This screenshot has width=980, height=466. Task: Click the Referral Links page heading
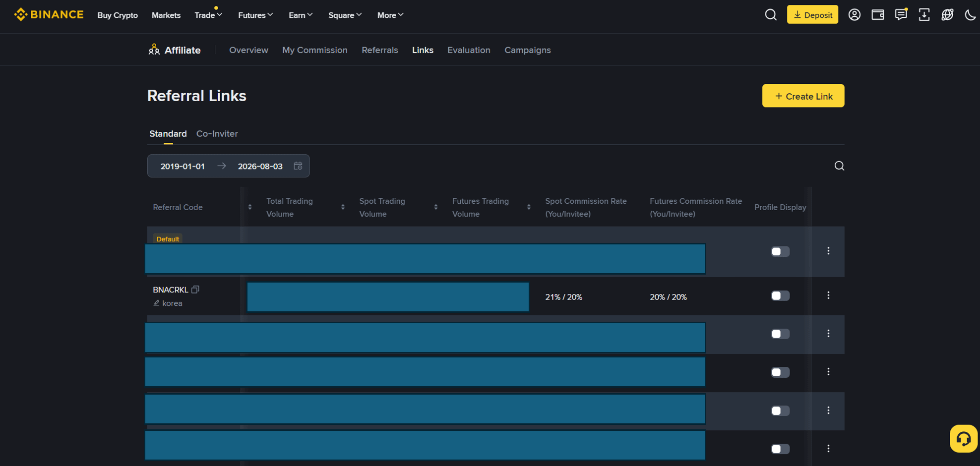coord(197,96)
